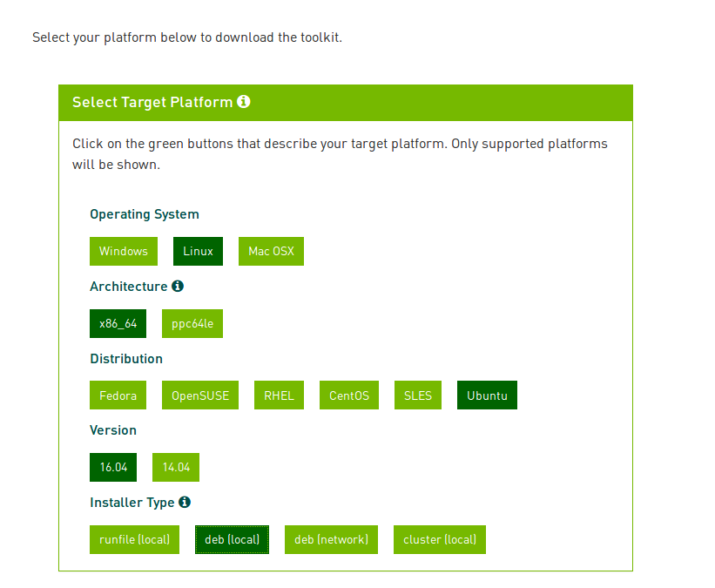
Task: Select ppc64le architecture
Action: (192, 323)
